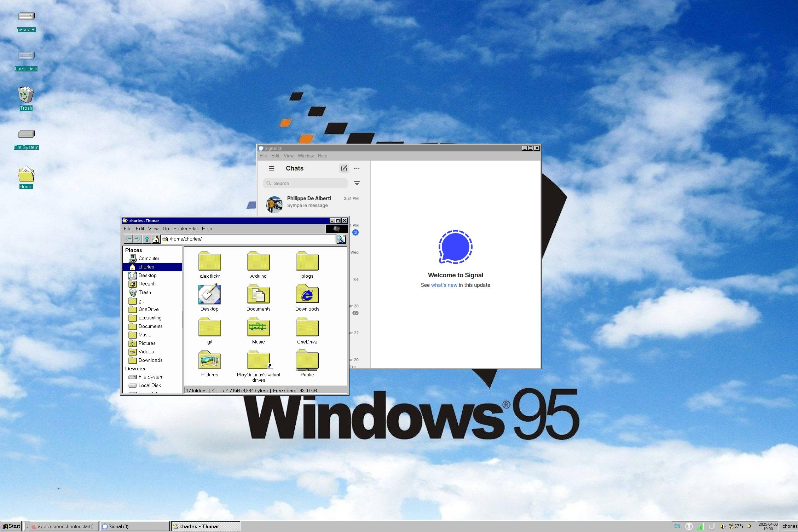Open Thunar's Help menu
The width and height of the screenshot is (798, 532).
point(207,229)
